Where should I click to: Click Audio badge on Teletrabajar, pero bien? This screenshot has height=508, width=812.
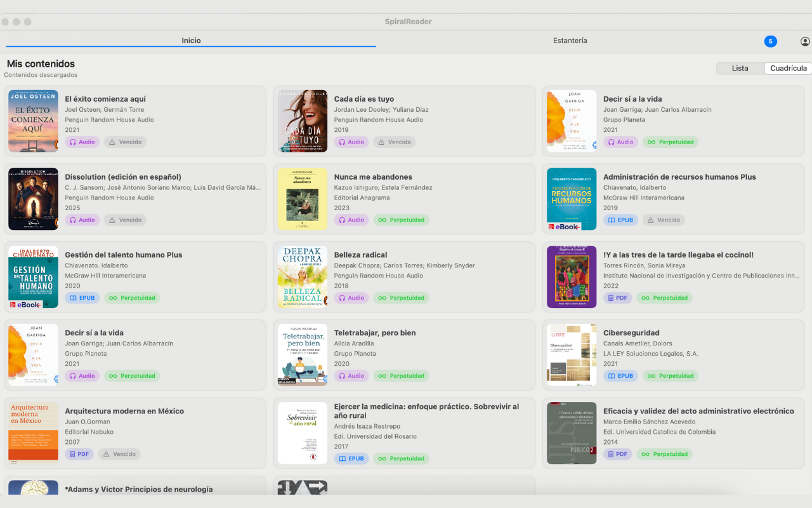[351, 376]
